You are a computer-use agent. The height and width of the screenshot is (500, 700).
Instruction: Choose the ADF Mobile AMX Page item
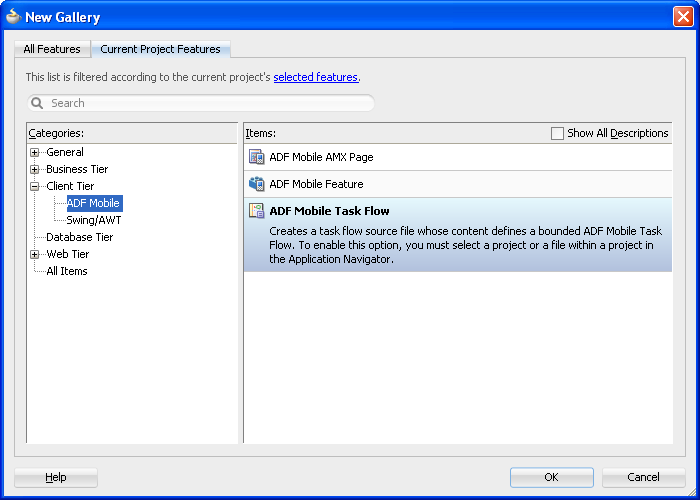[x=458, y=157]
